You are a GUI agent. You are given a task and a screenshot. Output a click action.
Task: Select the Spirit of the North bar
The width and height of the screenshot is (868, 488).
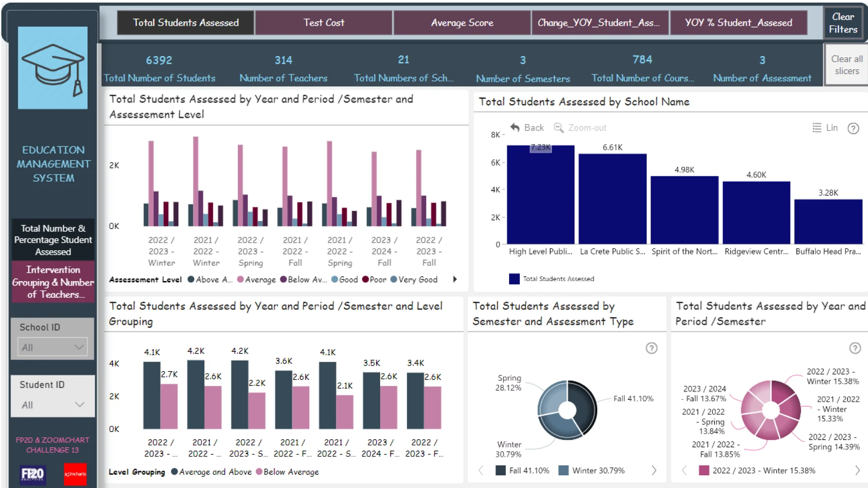(684, 210)
